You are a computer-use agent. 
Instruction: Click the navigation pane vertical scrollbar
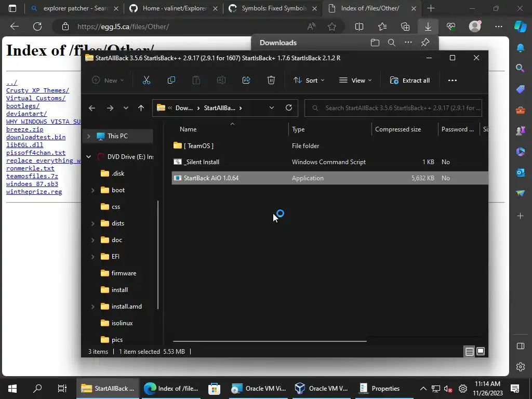[158, 255]
